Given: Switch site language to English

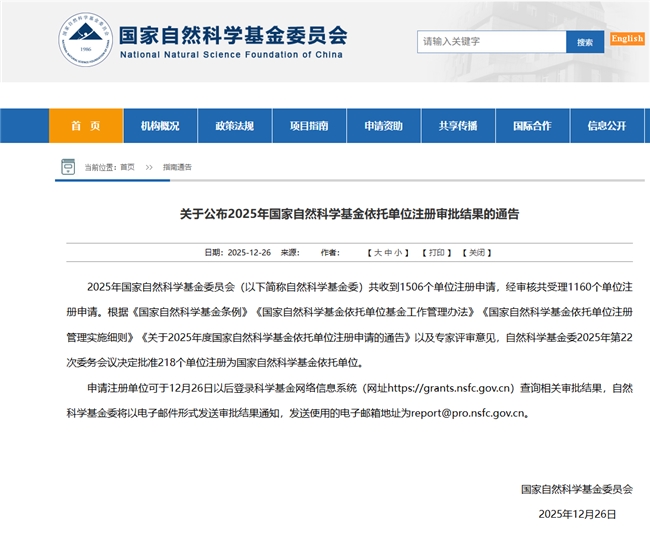Looking at the screenshot, I should [x=627, y=39].
